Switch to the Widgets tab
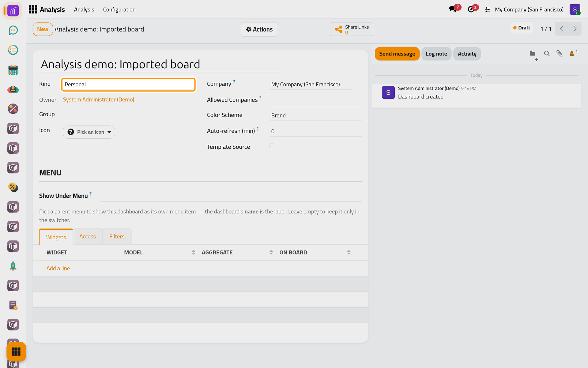This screenshot has width=588, height=368. (x=56, y=237)
